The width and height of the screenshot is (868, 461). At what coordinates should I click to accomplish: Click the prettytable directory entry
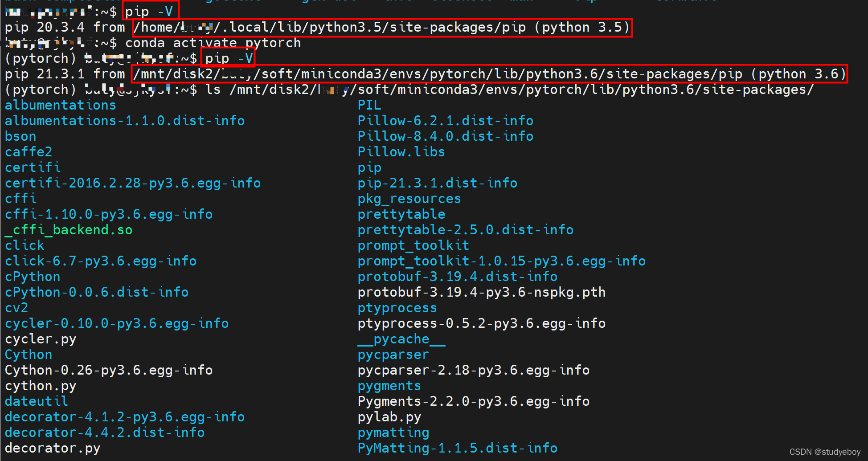401,214
